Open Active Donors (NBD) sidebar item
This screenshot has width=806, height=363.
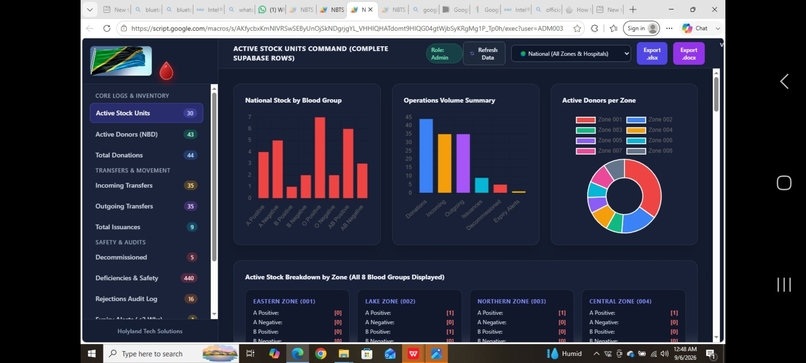pos(146,134)
